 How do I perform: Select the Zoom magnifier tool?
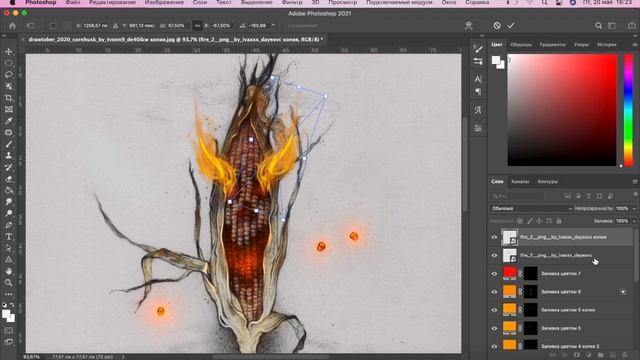tap(9, 282)
